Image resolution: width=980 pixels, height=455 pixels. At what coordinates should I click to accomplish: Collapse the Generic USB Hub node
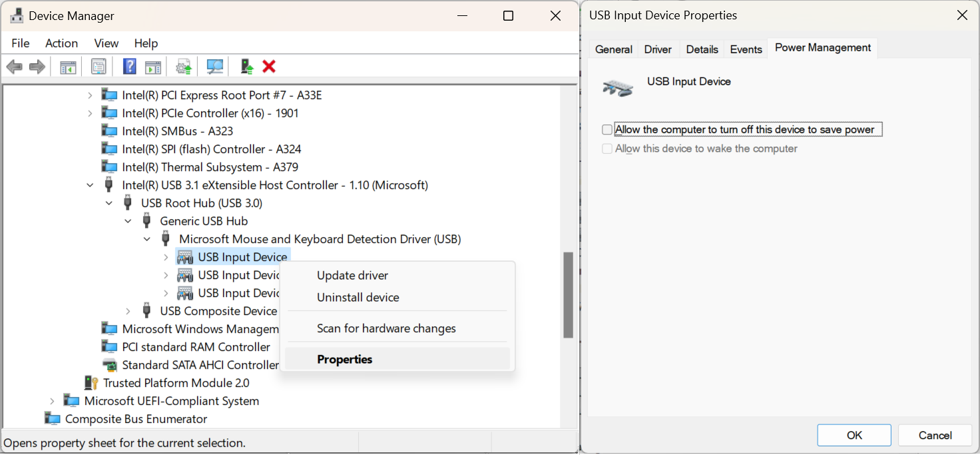pos(128,221)
